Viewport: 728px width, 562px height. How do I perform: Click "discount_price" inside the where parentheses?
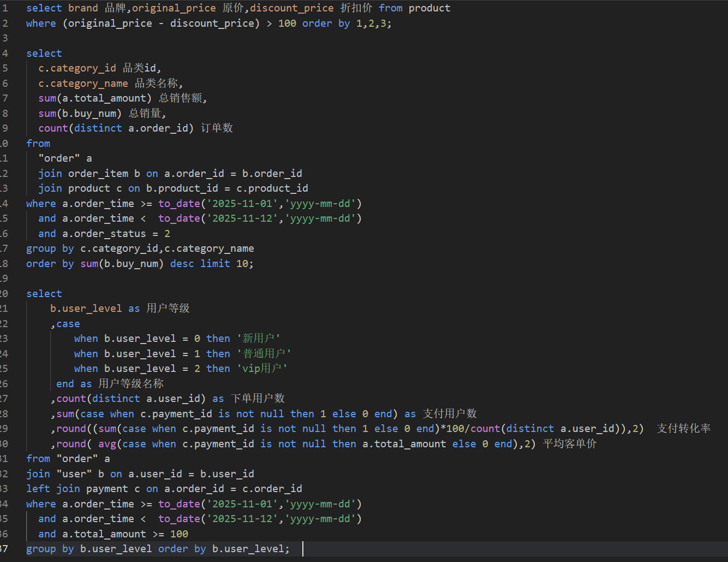click(212, 23)
